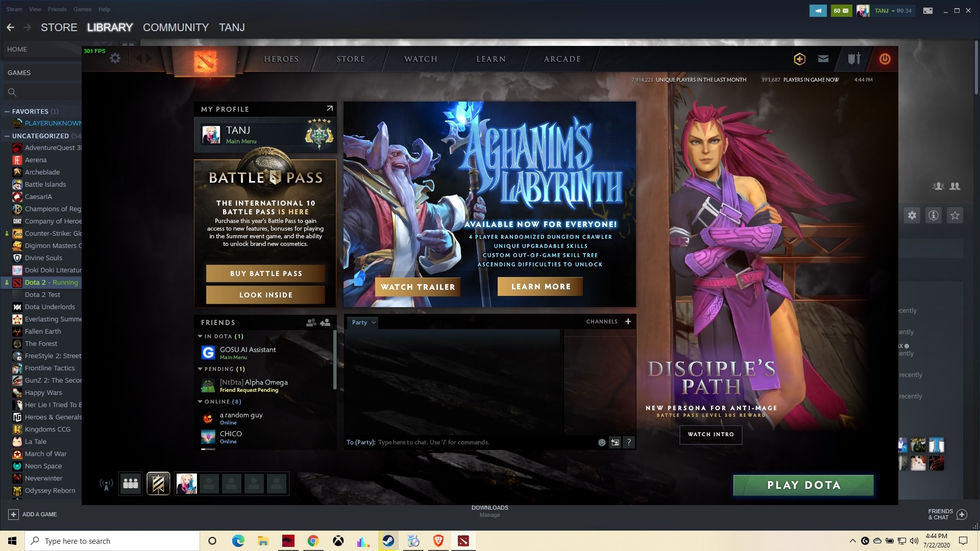This screenshot has height=551, width=980.
Task: Collapse the Online friends group
Action: [200, 402]
